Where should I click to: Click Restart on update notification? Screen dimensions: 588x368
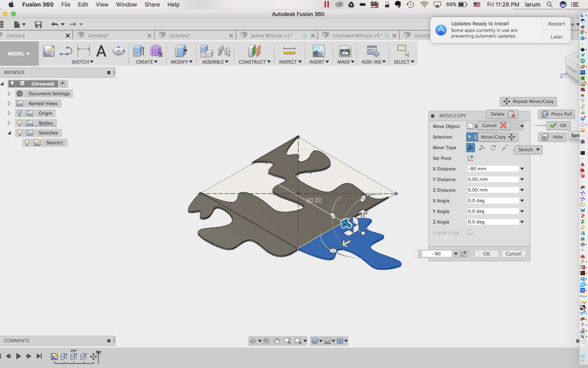tap(556, 24)
